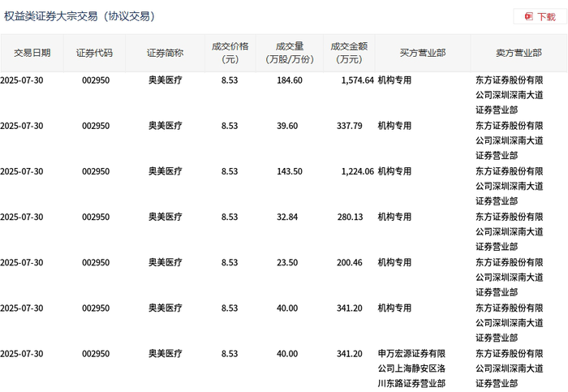Image resolution: width=568 pixels, height=392 pixels.
Task: Select the 成交金额 value 337.79
Action: coord(349,126)
